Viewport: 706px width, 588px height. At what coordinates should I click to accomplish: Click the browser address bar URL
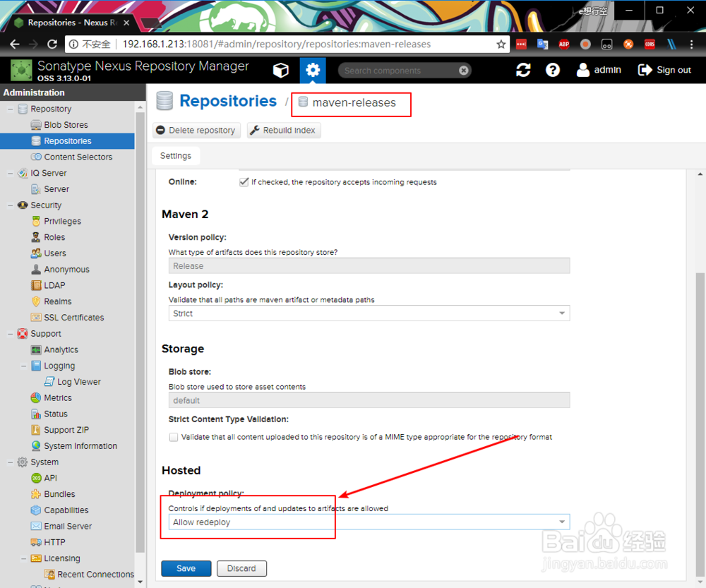pyautogui.click(x=277, y=44)
